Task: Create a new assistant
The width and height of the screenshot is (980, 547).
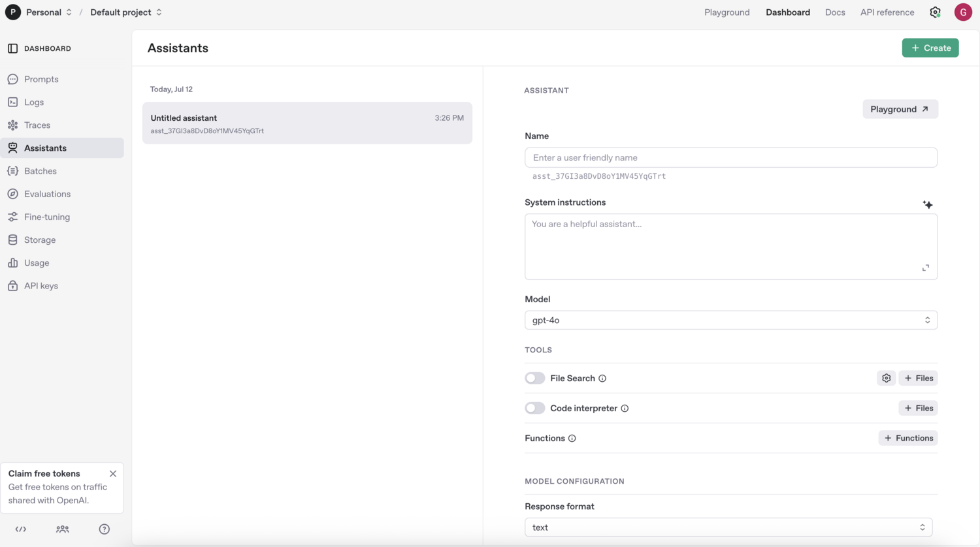Action: [x=930, y=48]
